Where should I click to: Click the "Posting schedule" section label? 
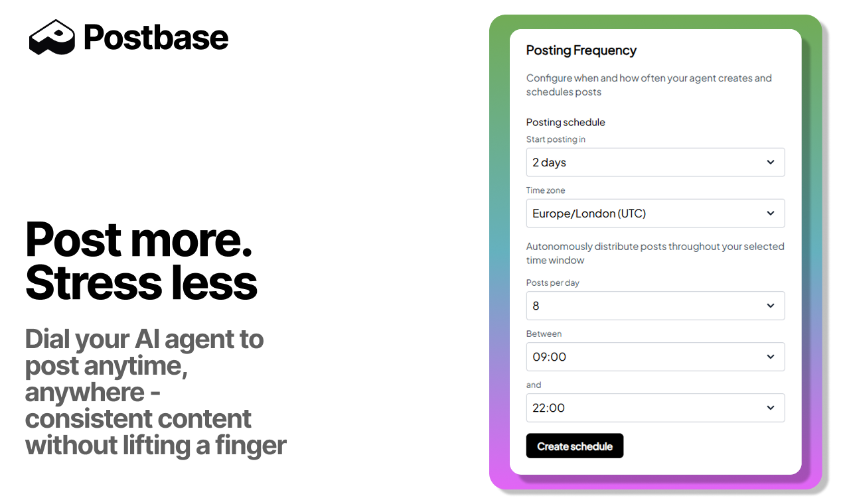pyautogui.click(x=566, y=122)
